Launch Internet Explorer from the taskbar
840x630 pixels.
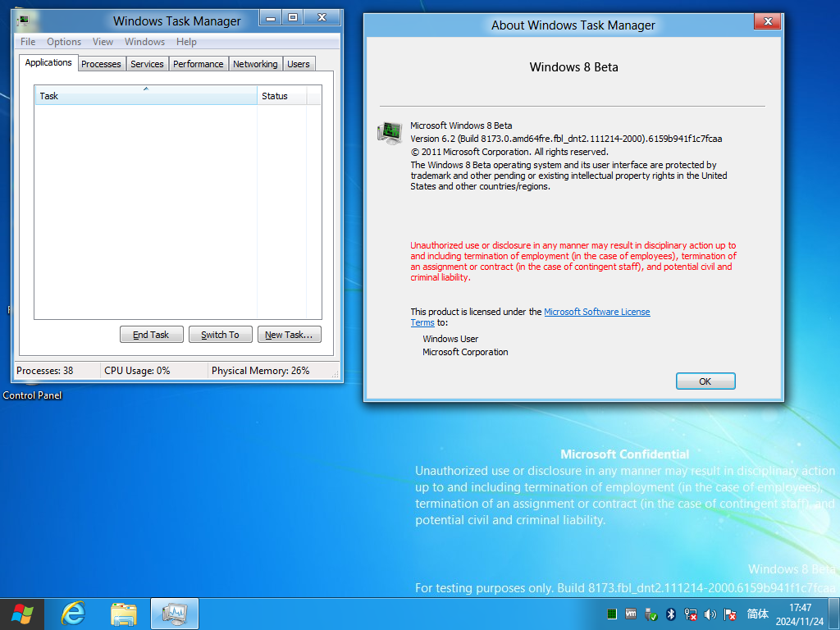[73, 614]
